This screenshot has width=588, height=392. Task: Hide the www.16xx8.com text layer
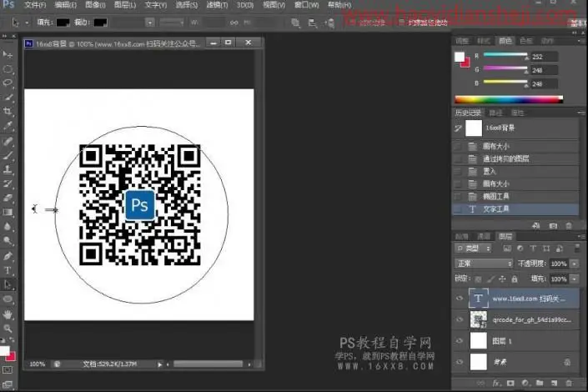coord(460,299)
